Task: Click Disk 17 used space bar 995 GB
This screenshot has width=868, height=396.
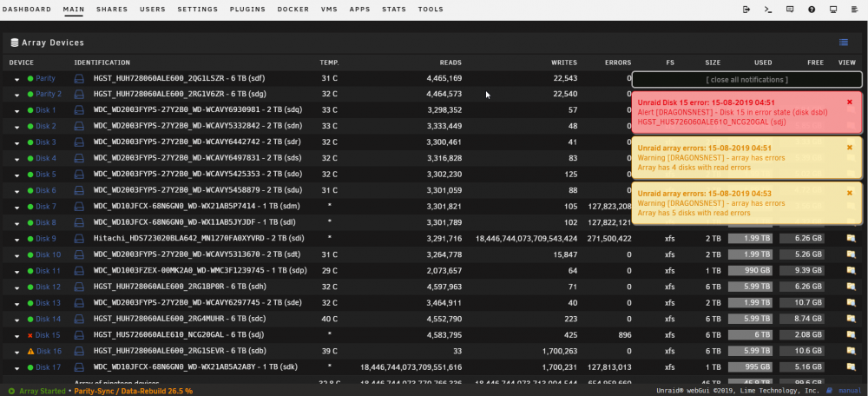Action: click(x=750, y=367)
